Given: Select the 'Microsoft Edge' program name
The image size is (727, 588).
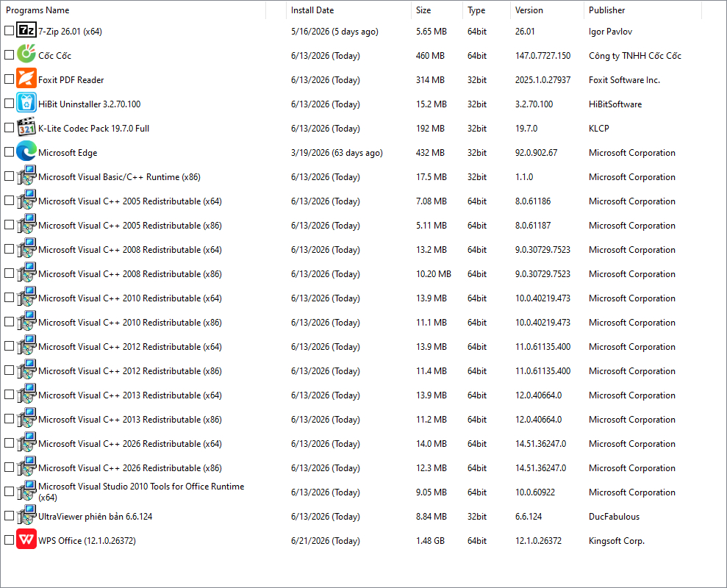Looking at the screenshot, I should tap(68, 153).
